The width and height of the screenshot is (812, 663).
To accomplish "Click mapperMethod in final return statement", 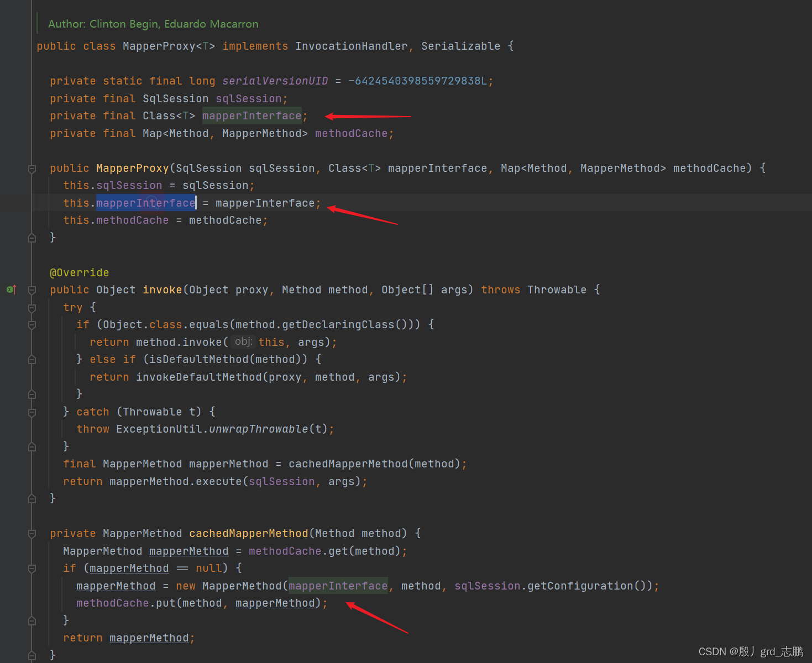I will click(149, 638).
